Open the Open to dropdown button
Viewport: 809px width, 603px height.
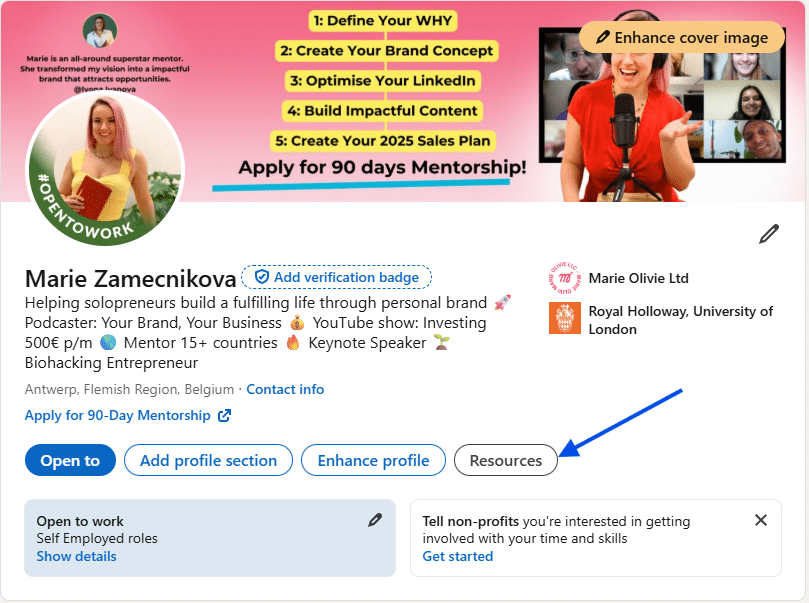70,460
